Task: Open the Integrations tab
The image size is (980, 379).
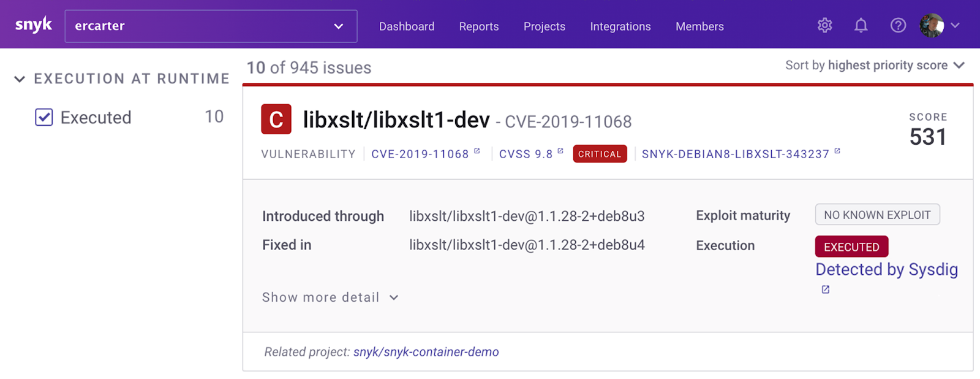Action: click(620, 26)
